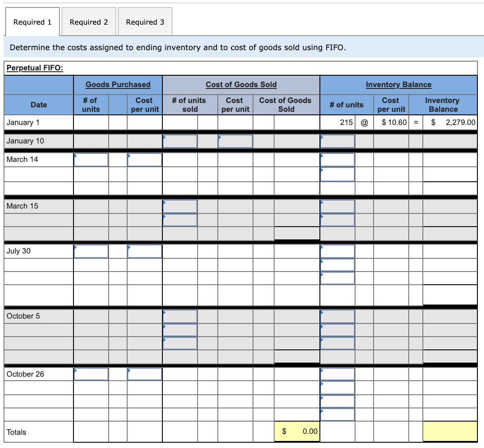The image size is (484, 448).
Task: Open the dropdown in January 10 units sold cell
Action: pos(180,141)
